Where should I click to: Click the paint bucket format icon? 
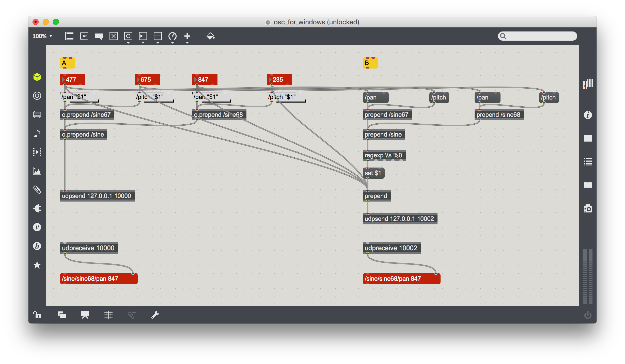(211, 36)
